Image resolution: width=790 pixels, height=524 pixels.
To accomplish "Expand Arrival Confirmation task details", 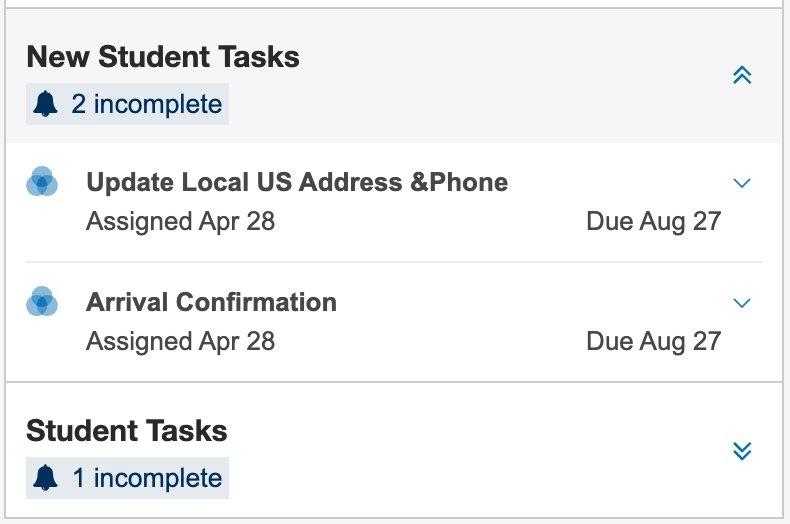I will (741, 302).
